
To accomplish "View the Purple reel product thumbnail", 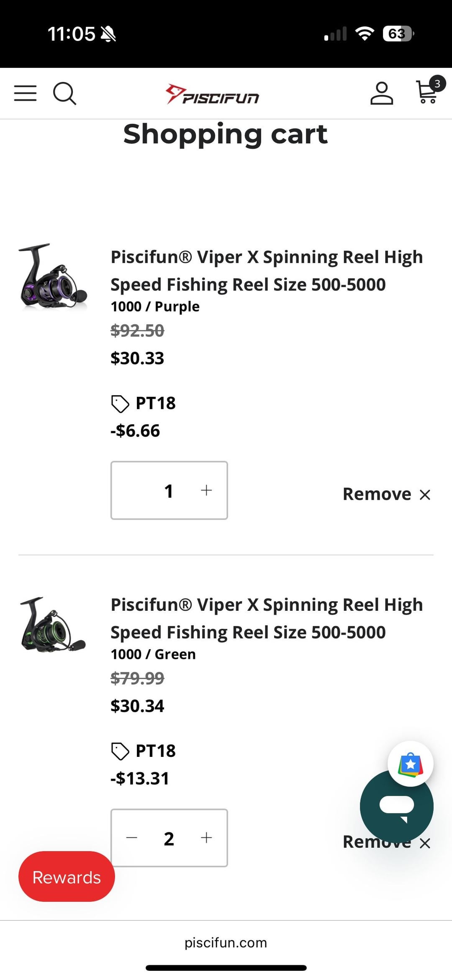I will pos(53,277).
